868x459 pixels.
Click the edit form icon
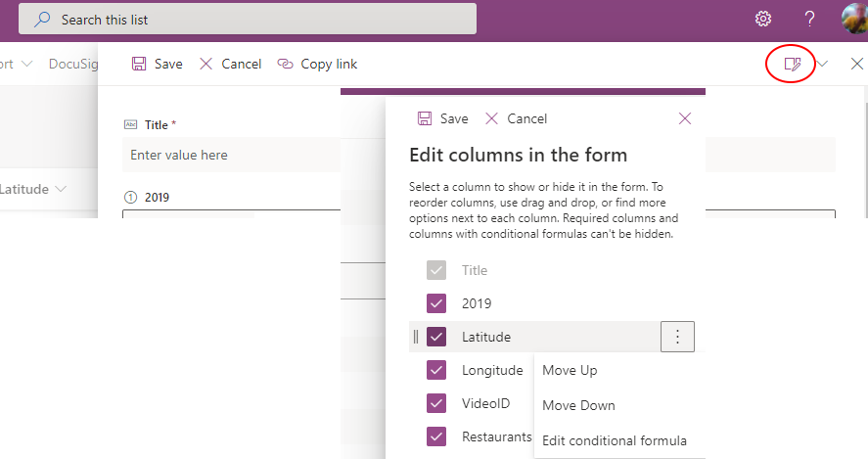click(793, 65)
